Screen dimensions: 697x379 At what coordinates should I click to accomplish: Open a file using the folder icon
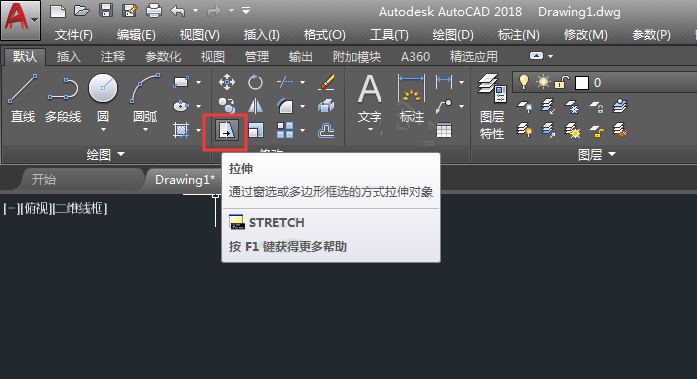tap(82, 11)
